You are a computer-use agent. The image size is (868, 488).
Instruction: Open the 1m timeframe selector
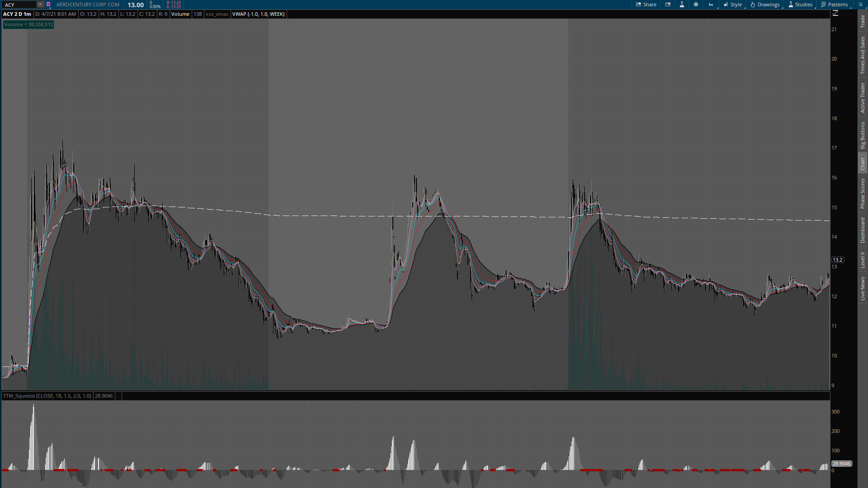[x=711, y=5]
